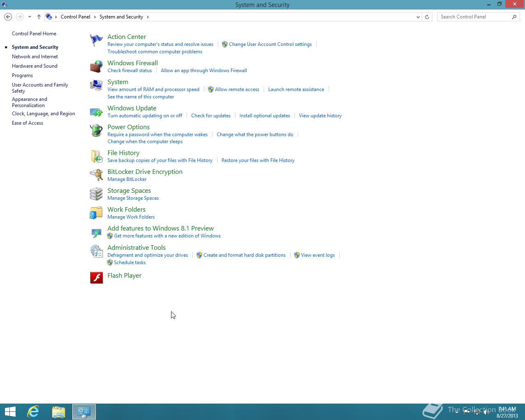Open the Start button on taskbar
Screen dimensions: 525x420
pyautogui.click(x=10, y=411)
